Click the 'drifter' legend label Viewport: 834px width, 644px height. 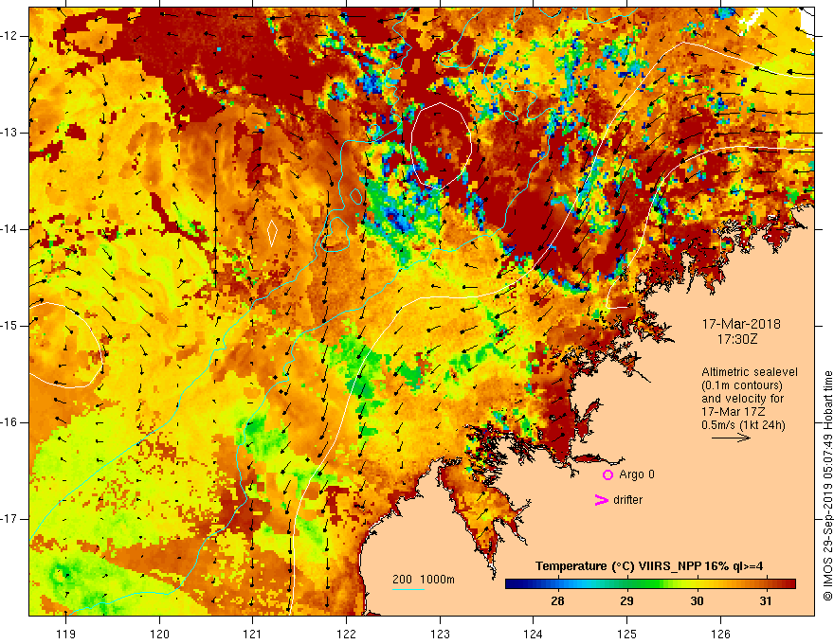[x=627, y=500]
